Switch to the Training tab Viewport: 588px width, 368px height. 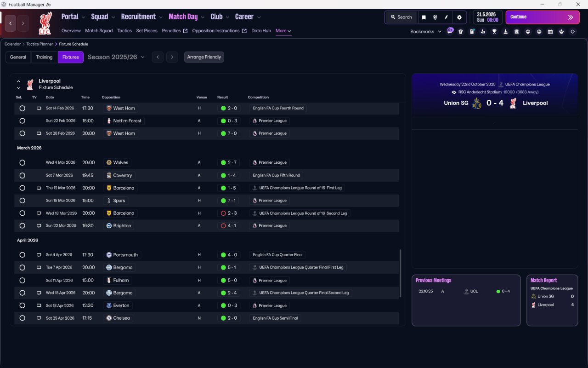44,57
